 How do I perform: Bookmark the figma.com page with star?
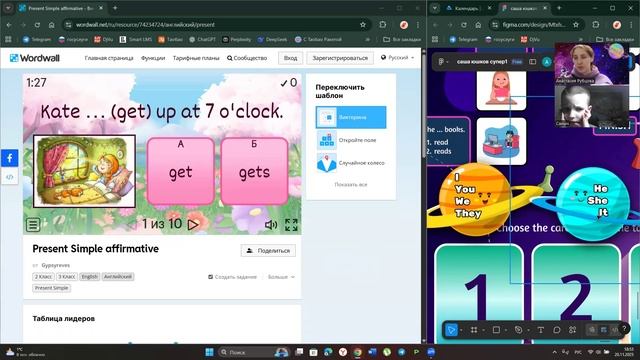pyautogui.click(x=576, y=24)
